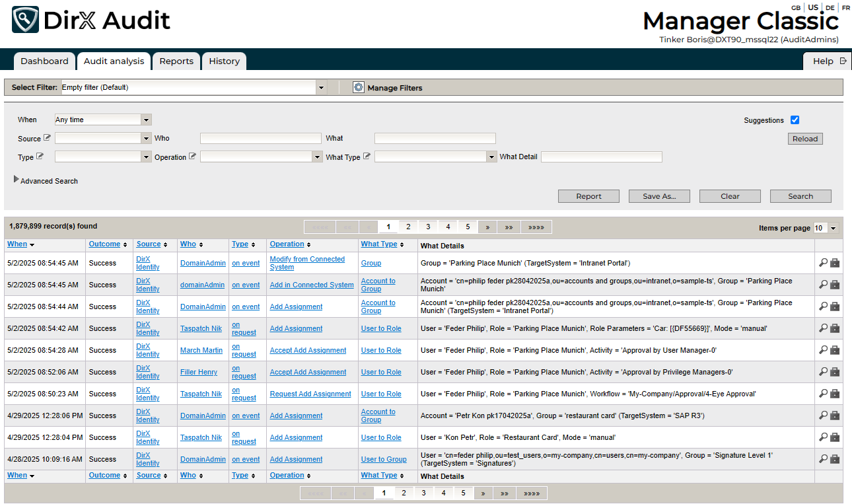Go to results page 3

[428, 226]
